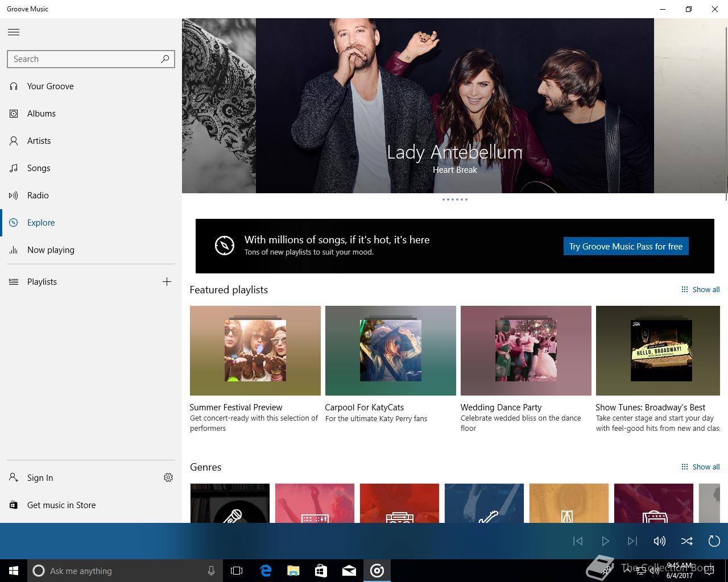
Task: Open the keyboard mixer genre tile
Action: coord(315,504)
